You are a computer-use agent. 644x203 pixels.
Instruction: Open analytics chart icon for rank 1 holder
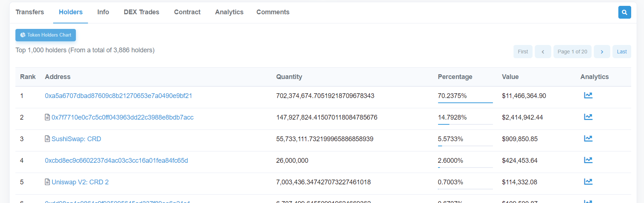[588, 95]
